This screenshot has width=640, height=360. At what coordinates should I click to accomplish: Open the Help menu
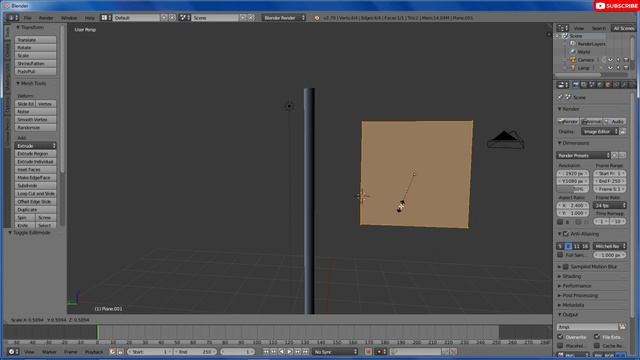coord(89,18)
